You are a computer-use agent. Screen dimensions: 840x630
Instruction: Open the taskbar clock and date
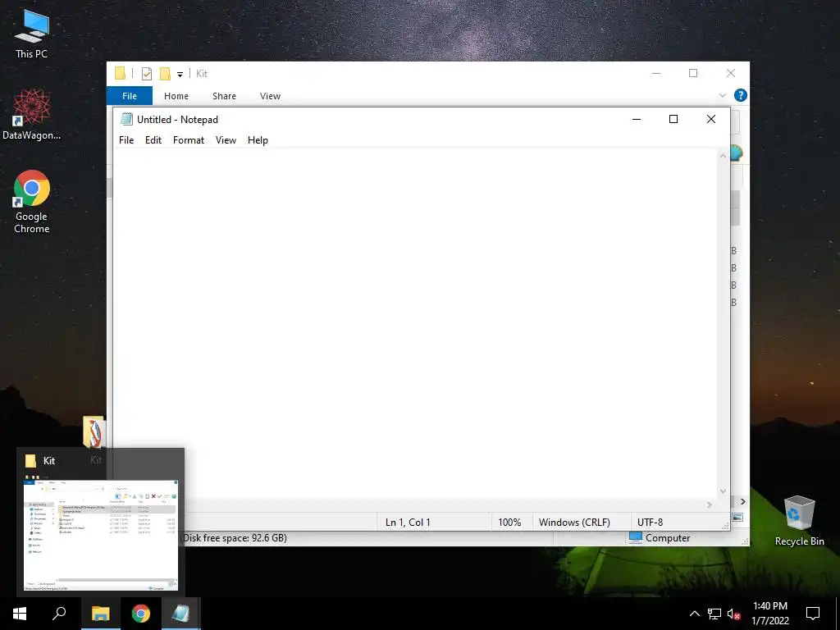coord(769,614)
